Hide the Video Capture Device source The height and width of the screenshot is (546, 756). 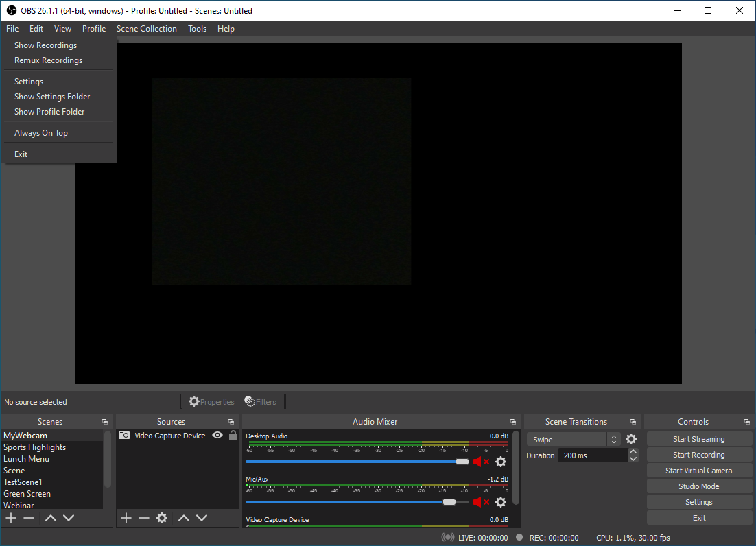[x=217, y=435]
